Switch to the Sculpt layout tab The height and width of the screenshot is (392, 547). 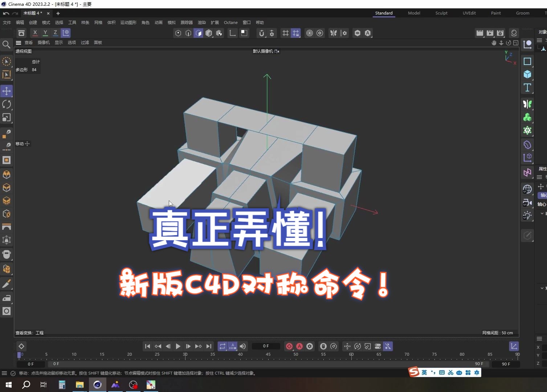pyautogui.click(x=441, y=13)
